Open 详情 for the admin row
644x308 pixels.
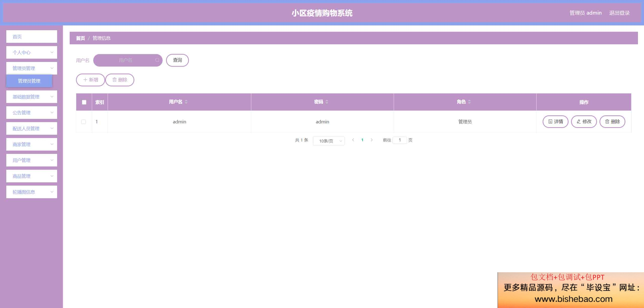tap(555, 122)
